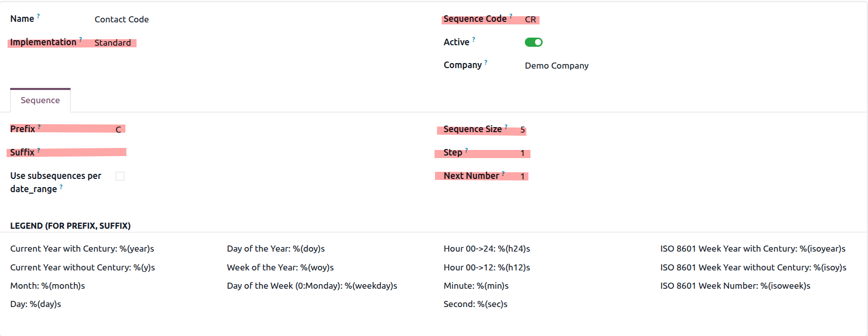Click the help icon next to Name
Viewport: 868px width, 336px height.
click(x=38, y=16)
